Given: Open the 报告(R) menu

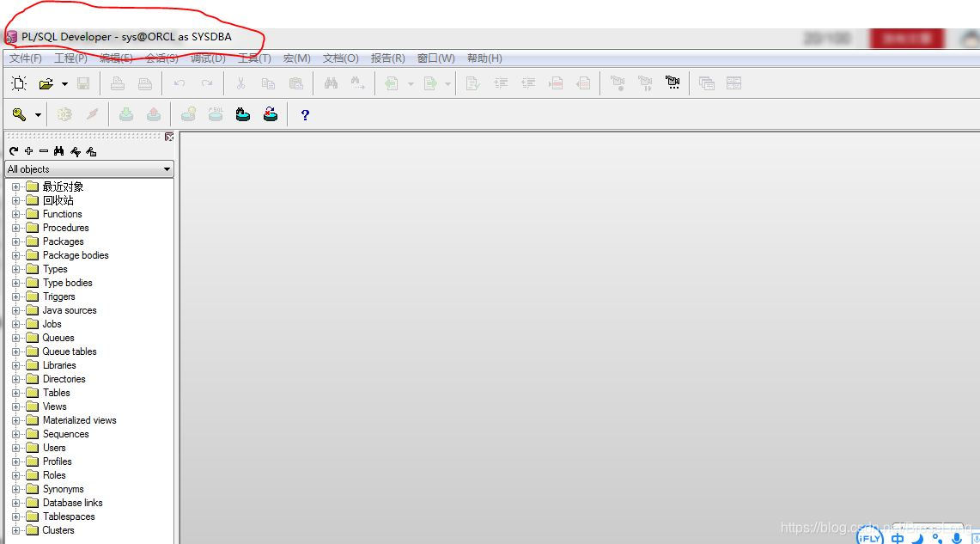Looking at the screenshot, I should tap(387, 58).
